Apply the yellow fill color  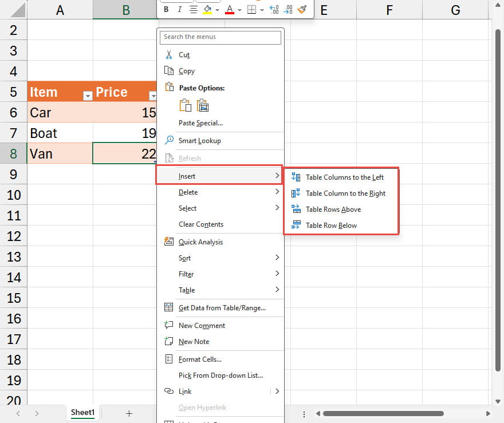tap(208, 10)
